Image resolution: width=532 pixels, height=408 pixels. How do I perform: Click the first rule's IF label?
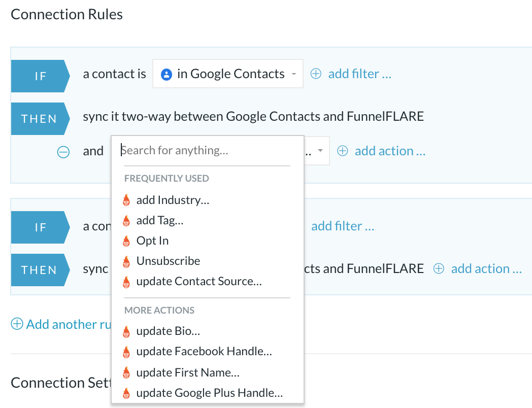coord(41,76)
